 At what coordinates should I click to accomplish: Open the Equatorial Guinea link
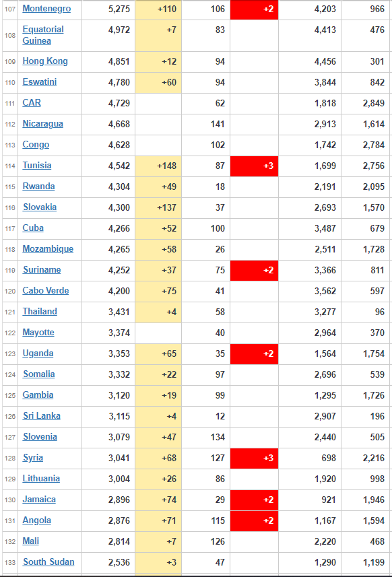tap(43, 35)
